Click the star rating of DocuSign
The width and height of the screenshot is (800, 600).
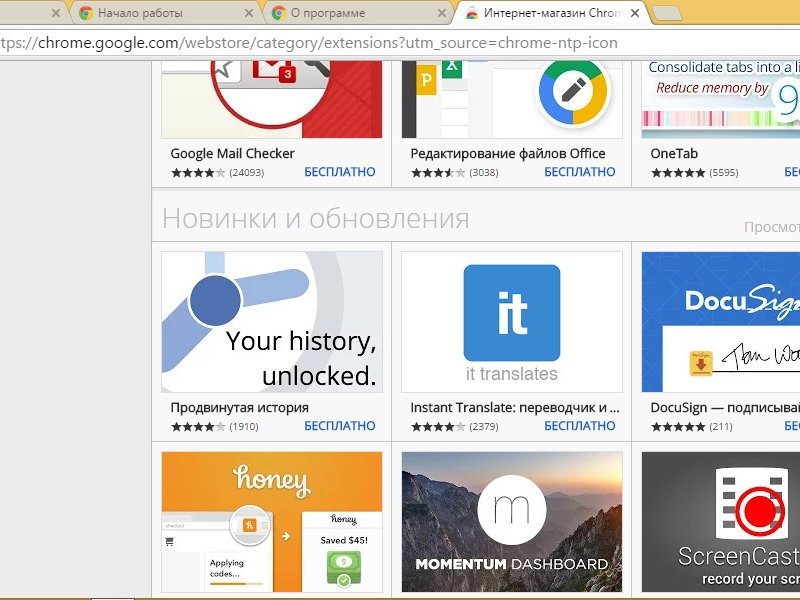[678, 427]
